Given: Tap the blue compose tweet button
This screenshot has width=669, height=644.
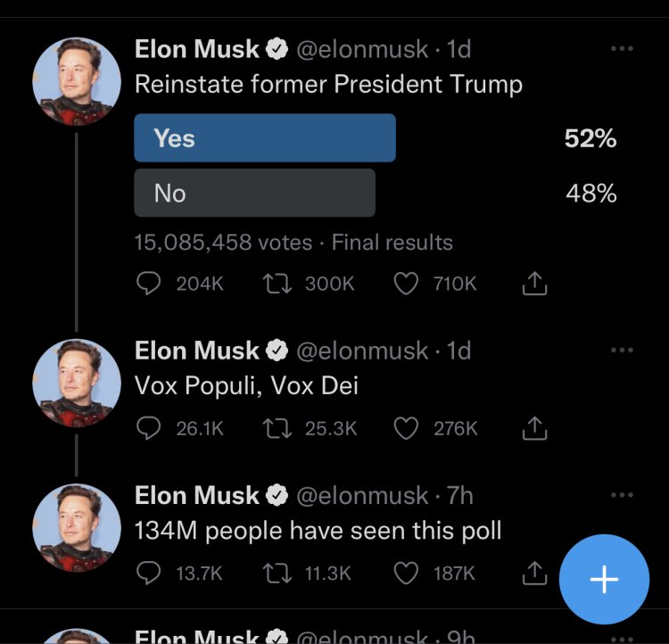Looking at the screenshot, I should pos(604,580).
